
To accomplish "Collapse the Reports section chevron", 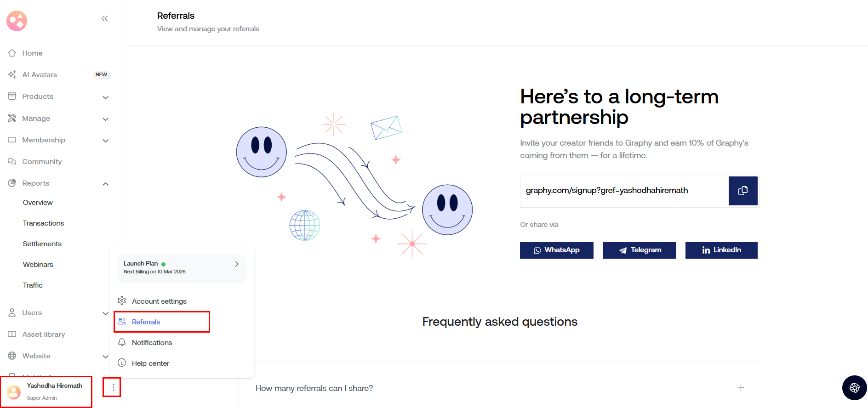I will 105,184.
